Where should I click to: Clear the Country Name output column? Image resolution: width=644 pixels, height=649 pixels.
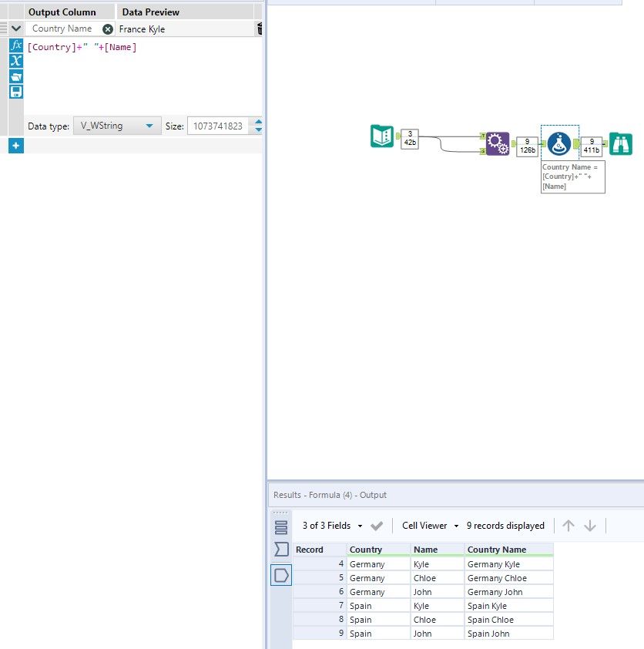tap(108, 29)
